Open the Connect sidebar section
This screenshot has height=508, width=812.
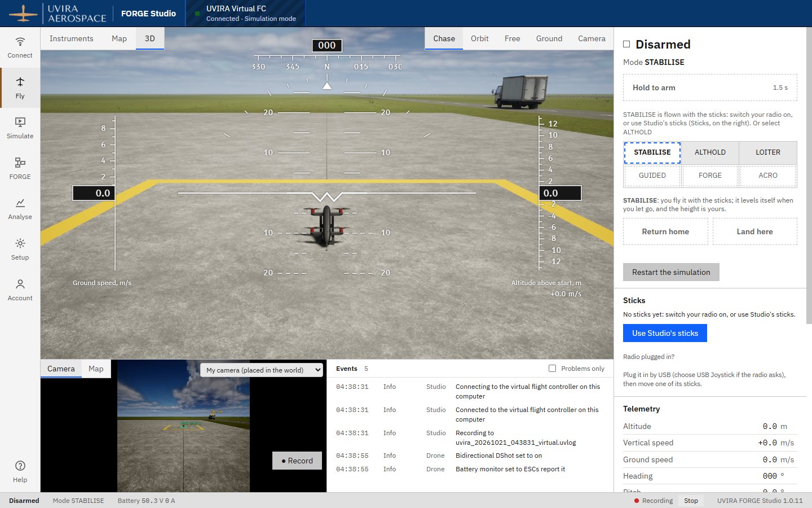click(20, 47)
